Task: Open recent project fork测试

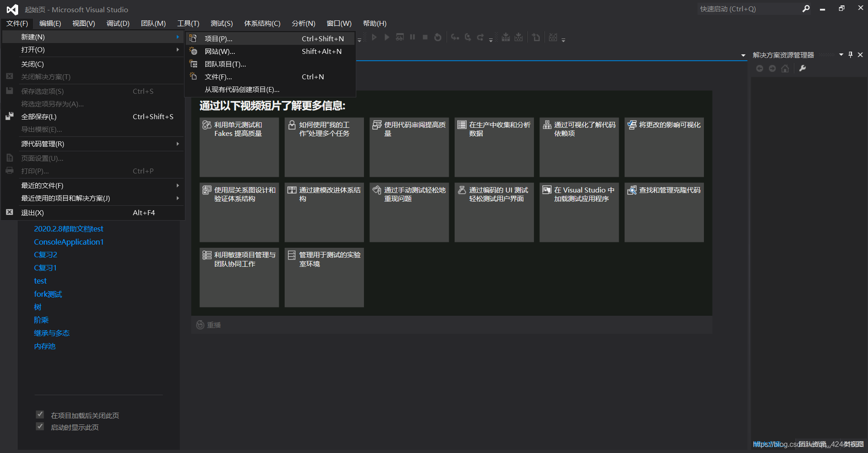Action: [x=48, y=294]
